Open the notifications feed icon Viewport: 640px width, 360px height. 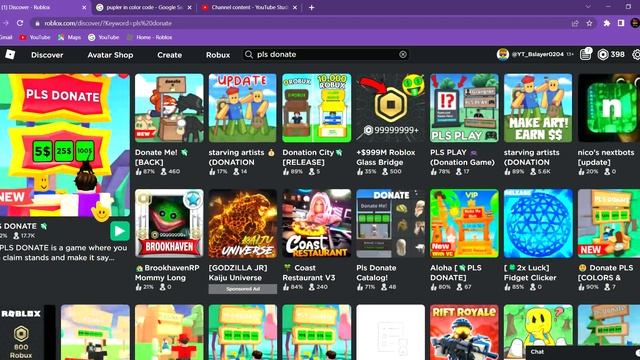(x=585, y=54)
